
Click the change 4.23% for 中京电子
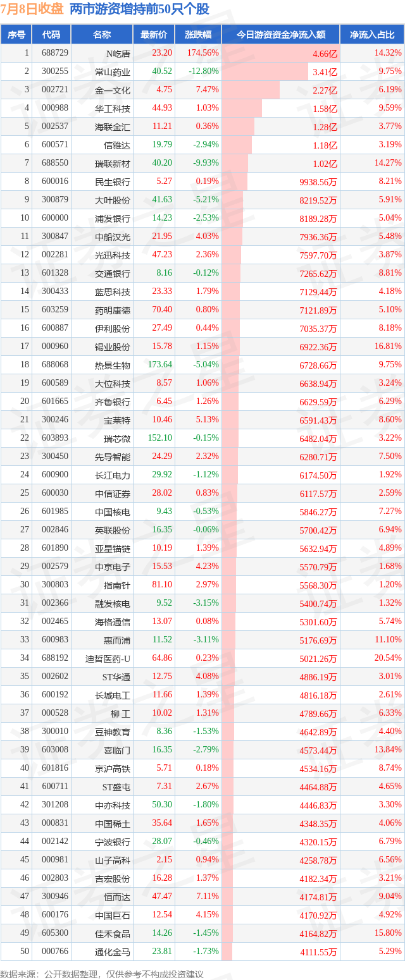point(208,567)
